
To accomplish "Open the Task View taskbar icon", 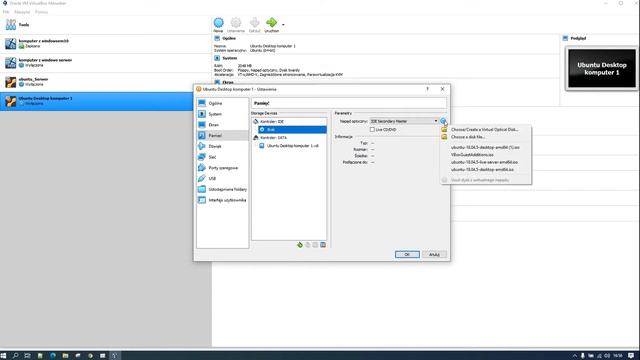I will coord(27,356).
